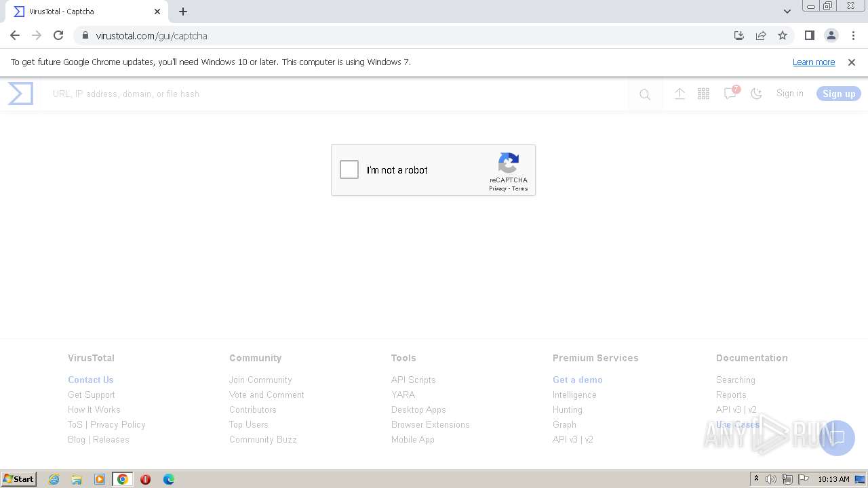
Task: Click the search magnifier icon
Action: point(645,95)
